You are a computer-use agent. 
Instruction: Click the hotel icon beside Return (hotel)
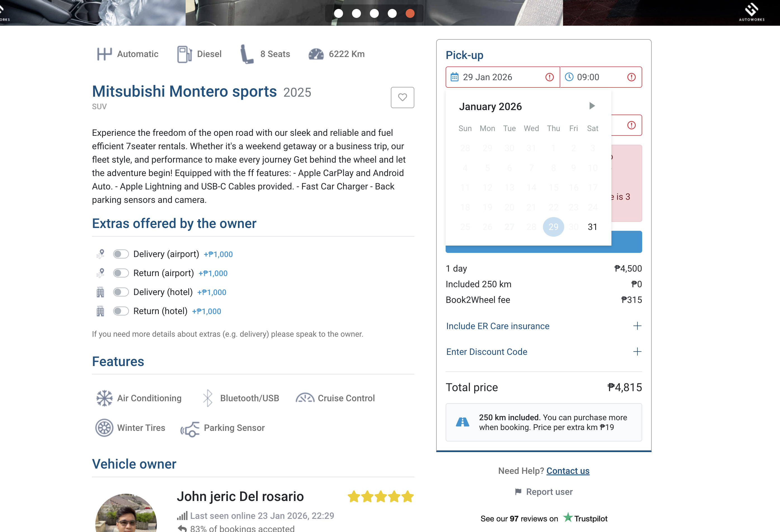pos(100,311)
